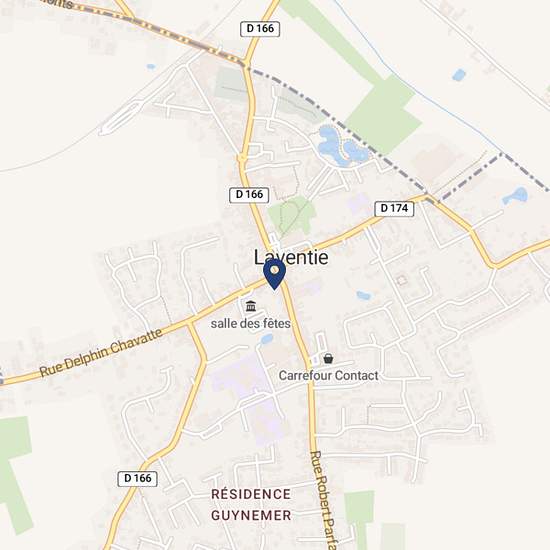Viewport: 550px width, 550px height.
Task: Open the Carrefour Contact place label
Action: click(328, 376)
